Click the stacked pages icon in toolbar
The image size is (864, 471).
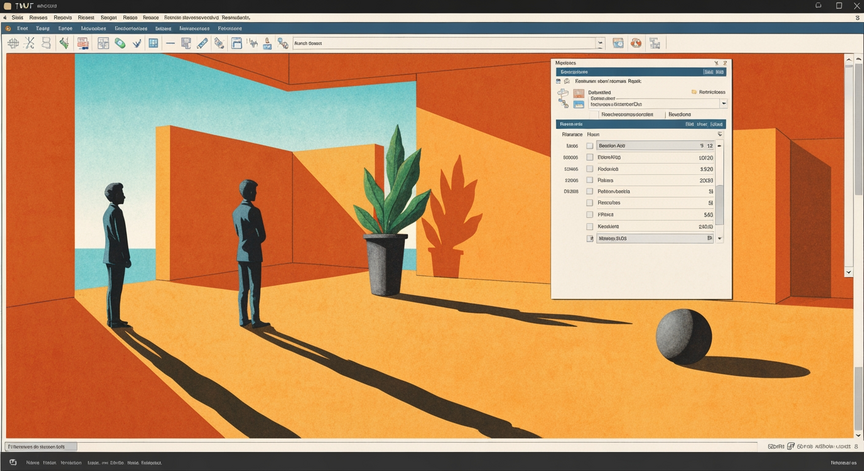click(46, 43)
